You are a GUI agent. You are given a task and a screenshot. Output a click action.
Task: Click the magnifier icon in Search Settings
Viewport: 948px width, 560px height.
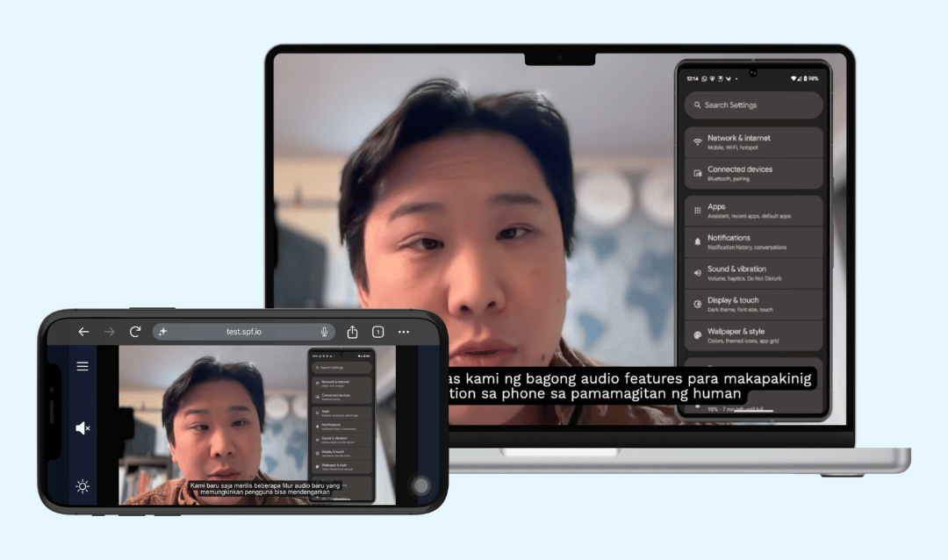697,105
